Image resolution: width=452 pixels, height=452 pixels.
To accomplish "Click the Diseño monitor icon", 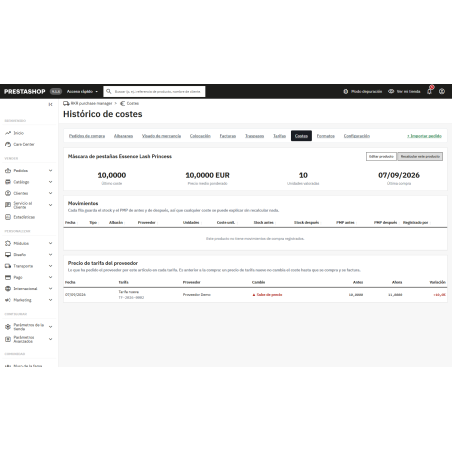I will pos(8,255).
